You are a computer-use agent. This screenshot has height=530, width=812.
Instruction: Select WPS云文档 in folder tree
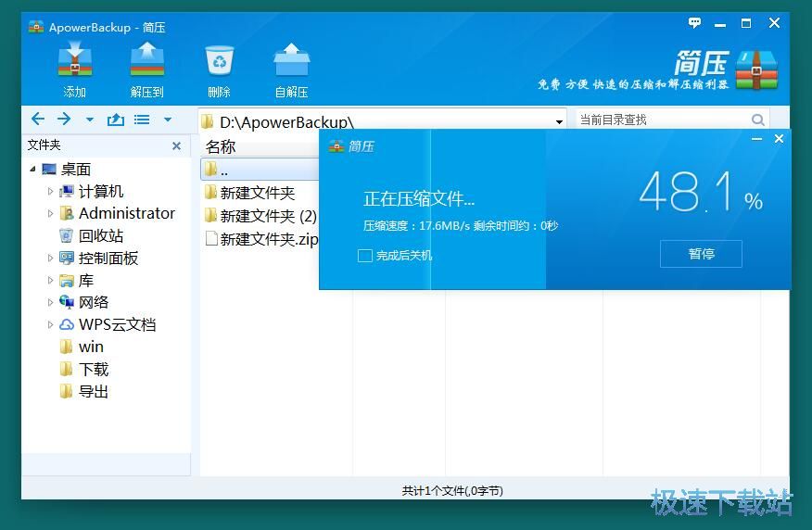[117, 324]
